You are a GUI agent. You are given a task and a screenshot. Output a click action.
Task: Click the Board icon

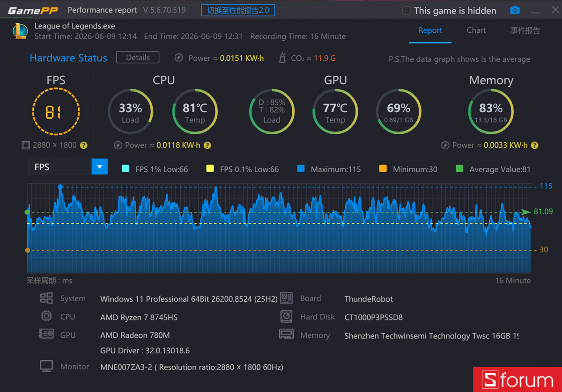[286, 298]
